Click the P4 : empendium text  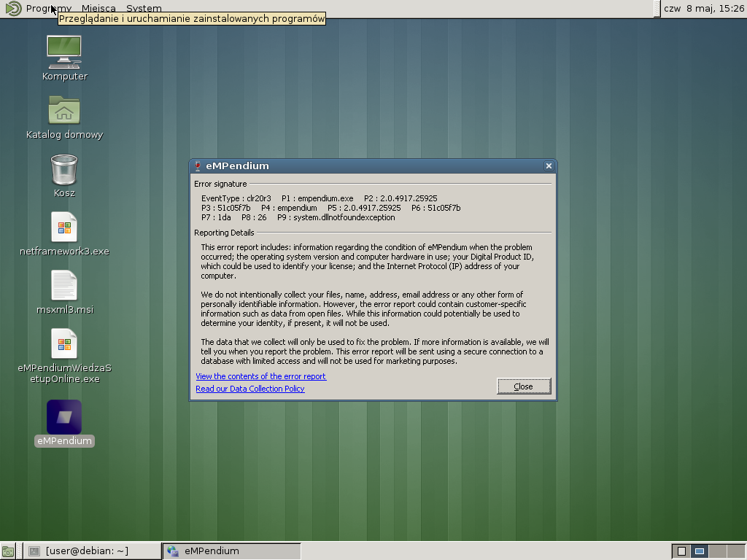pos(289,208)
